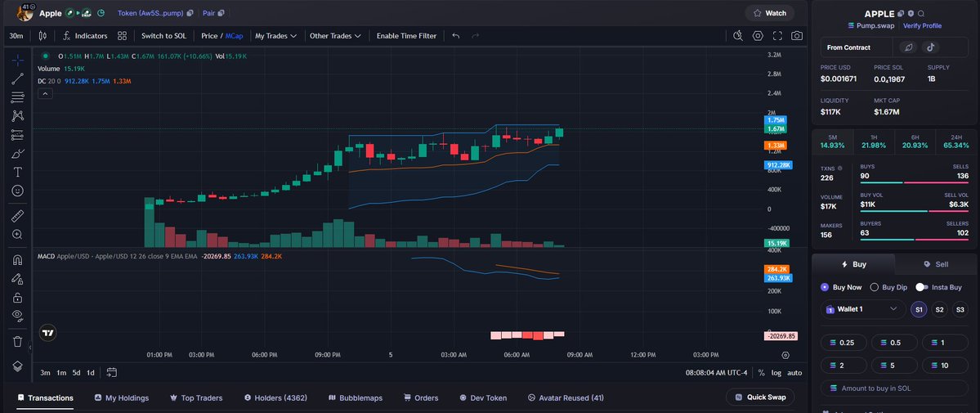Copy the Pair address
This screenshot has width=980, height=413.
tap(222, 13)
